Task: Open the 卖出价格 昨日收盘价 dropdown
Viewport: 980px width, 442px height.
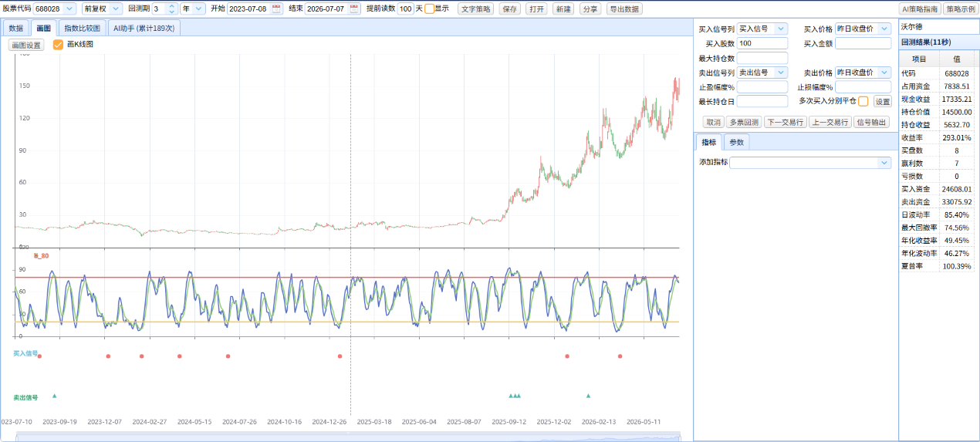Action: click(885, 72)
